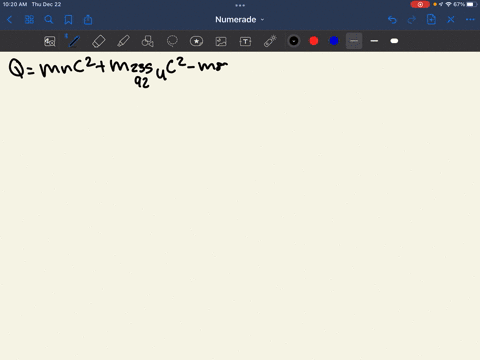Add a new page

point(431,20)
